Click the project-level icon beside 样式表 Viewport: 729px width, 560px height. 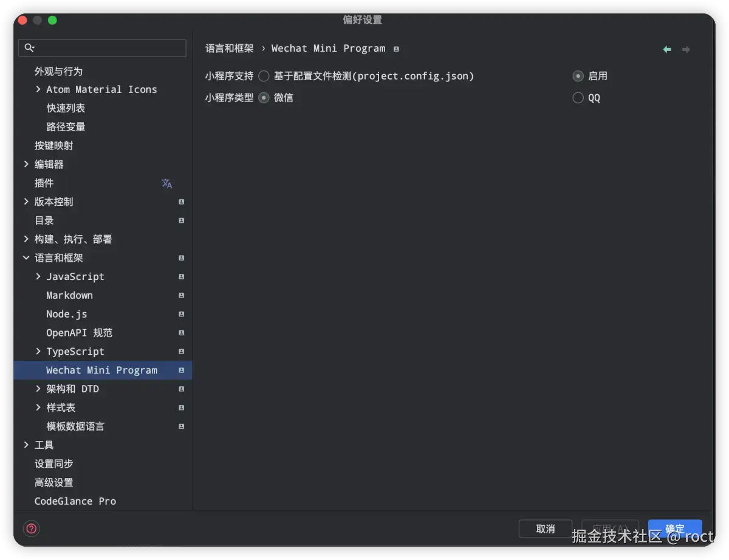tap(181, 408)
